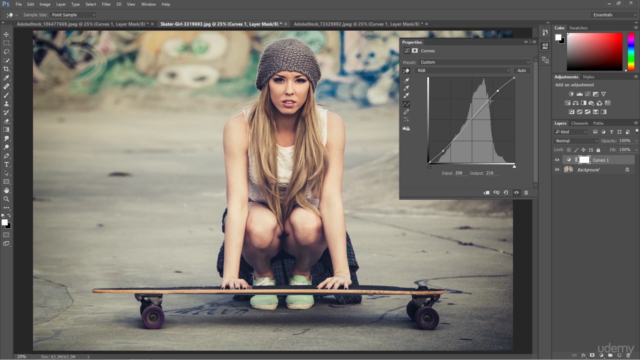The image size is (640, 360).
Task: Reset the Curves adjustment to defaults
Action: coord(506,193)
